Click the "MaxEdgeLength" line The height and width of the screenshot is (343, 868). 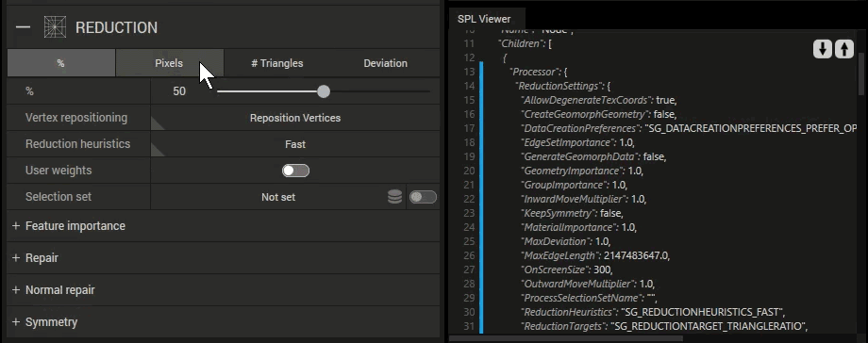(595, 255)
